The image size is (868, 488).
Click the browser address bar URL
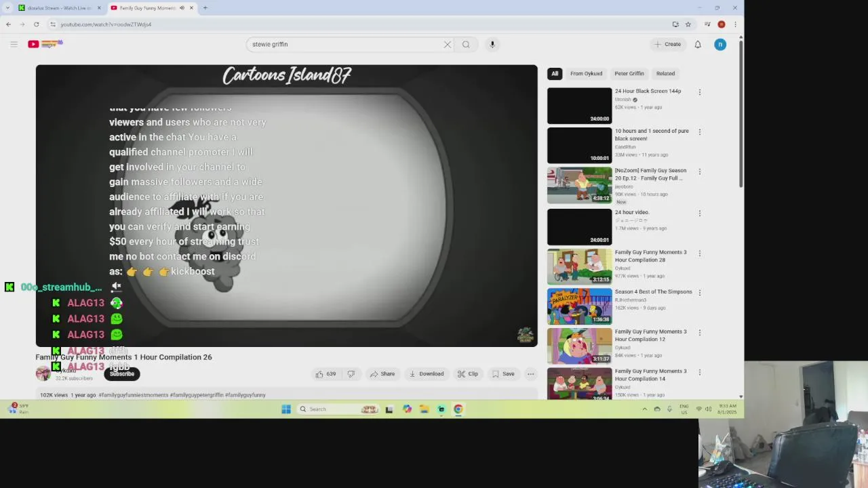[106, 24]
